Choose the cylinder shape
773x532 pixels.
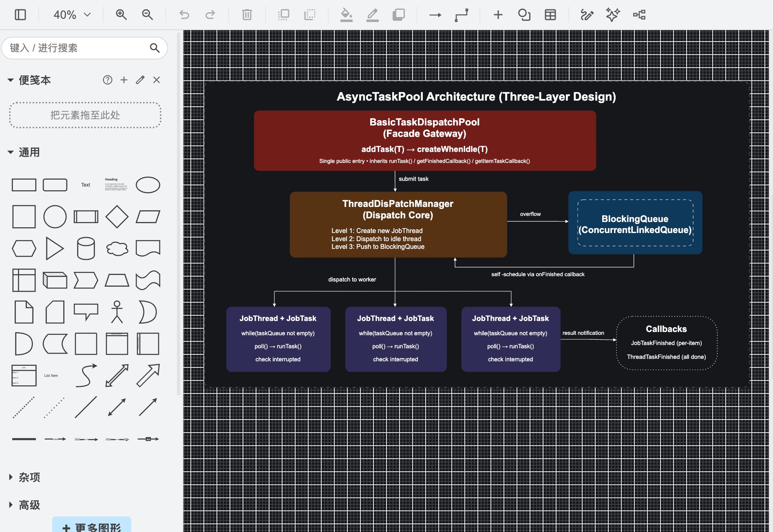pos(86,248)
